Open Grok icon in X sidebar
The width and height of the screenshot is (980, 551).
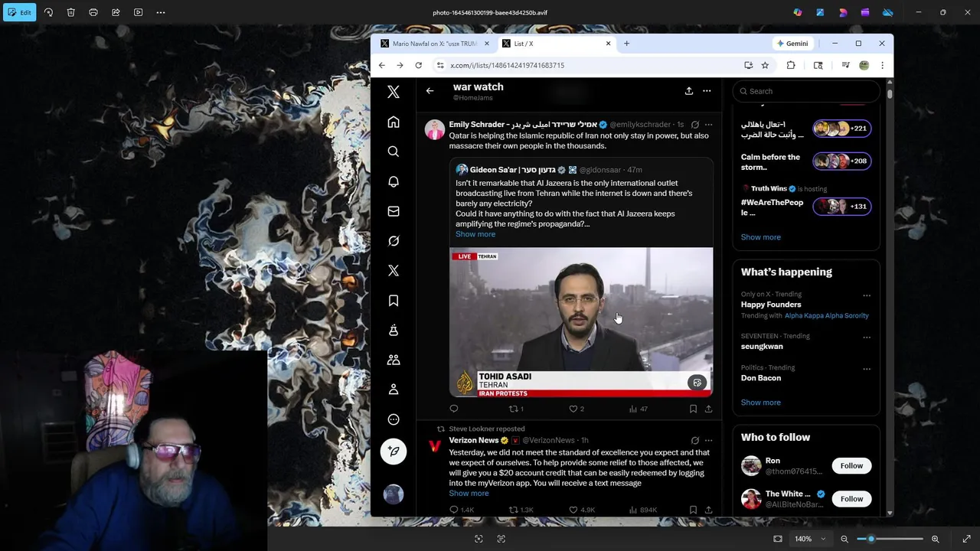[x=394, y=241]
